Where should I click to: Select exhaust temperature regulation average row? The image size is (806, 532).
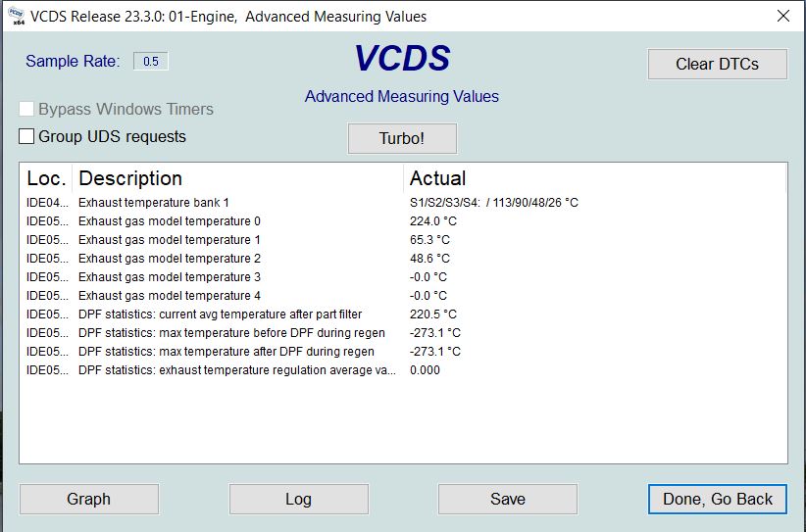pos(403,369)
